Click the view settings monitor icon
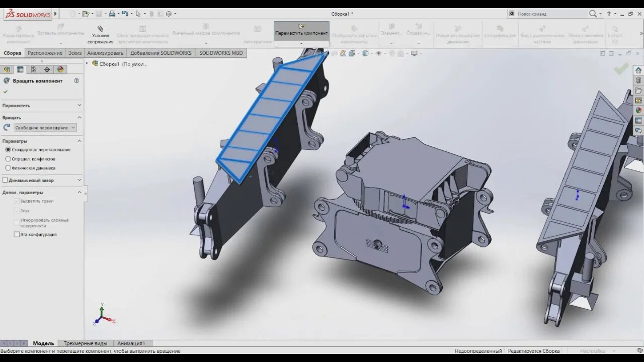This screenshot has width=644, height=362. coord(414,53)
